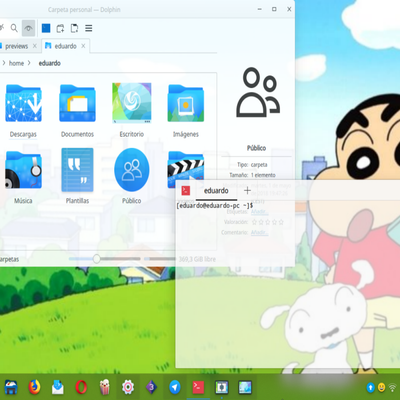The width and height of the screenshot is (400, 400).
Task: Open Popcorn Time from the dock
Action: coord(105,387)
